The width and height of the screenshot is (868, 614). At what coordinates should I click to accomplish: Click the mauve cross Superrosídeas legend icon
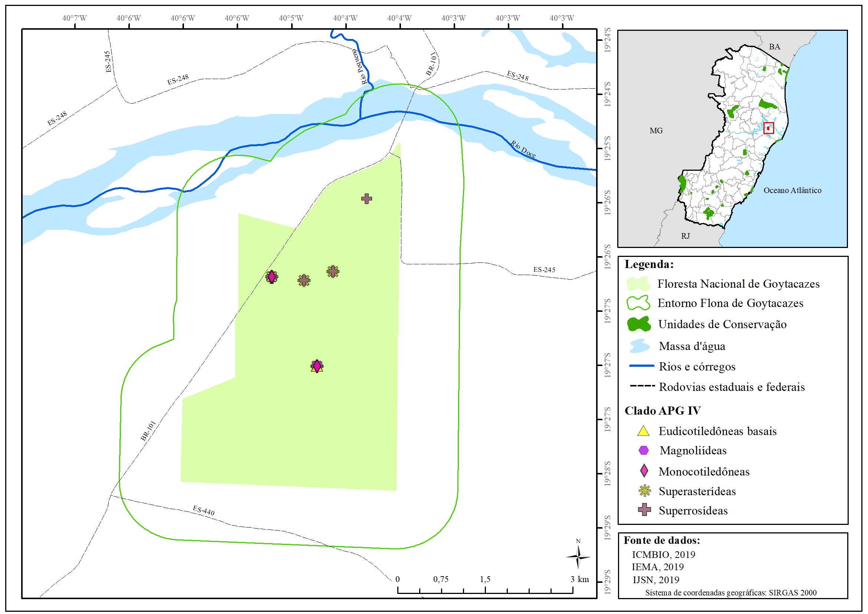(x=644, y=510)
